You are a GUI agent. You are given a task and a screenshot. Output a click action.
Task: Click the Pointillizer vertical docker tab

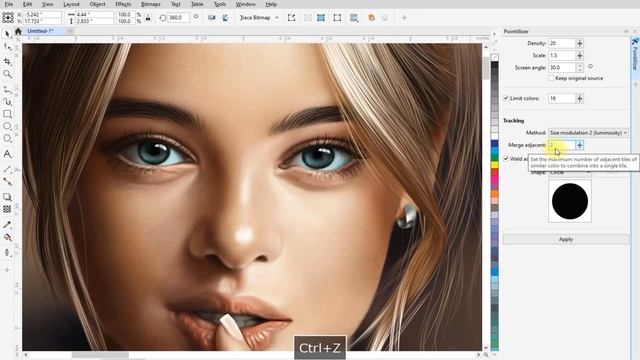point(635,54)
